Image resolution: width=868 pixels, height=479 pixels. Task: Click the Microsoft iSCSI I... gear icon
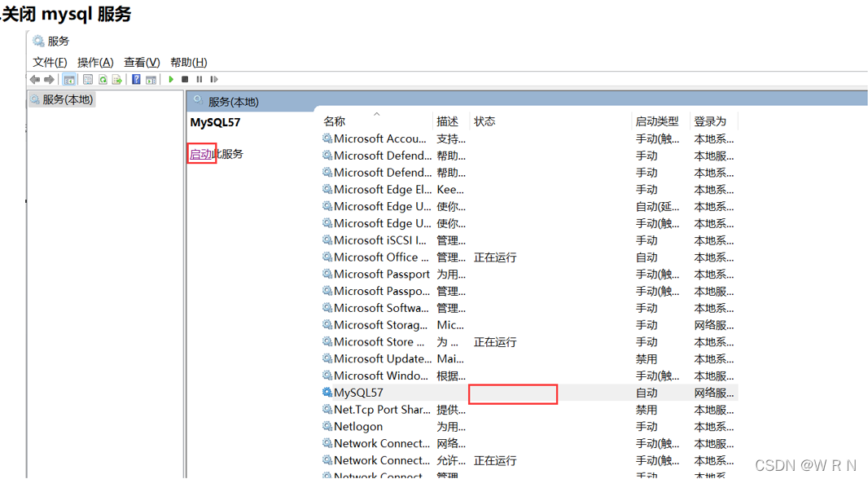pos(327,239)
